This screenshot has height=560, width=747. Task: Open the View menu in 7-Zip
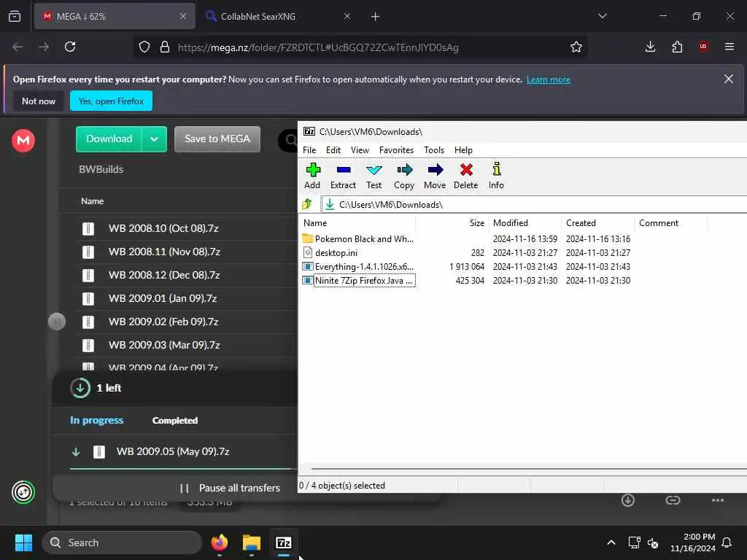[x=360, y=150]
